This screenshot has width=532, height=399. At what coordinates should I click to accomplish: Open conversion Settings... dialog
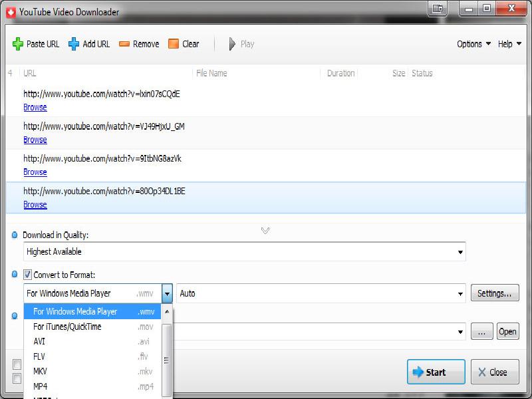pos(495,293)
